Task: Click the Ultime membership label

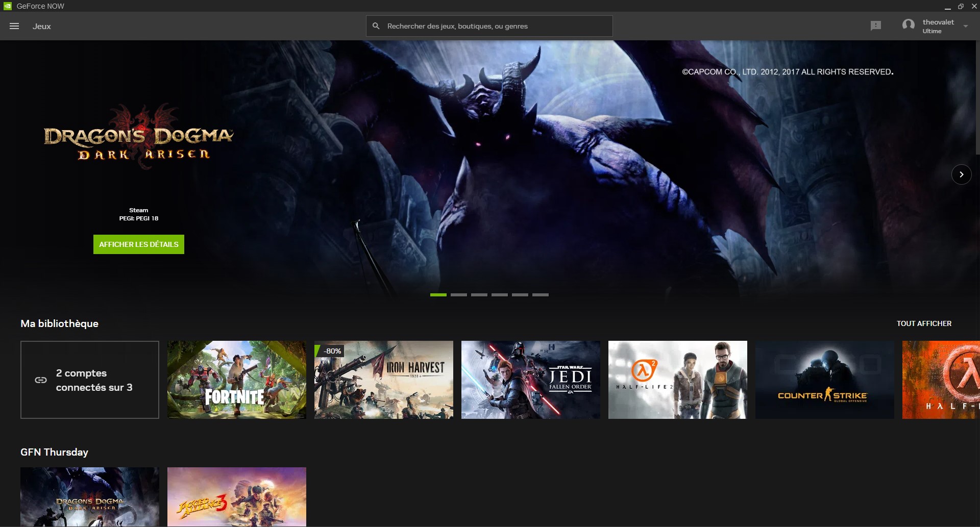Action: tap(932, 31)
